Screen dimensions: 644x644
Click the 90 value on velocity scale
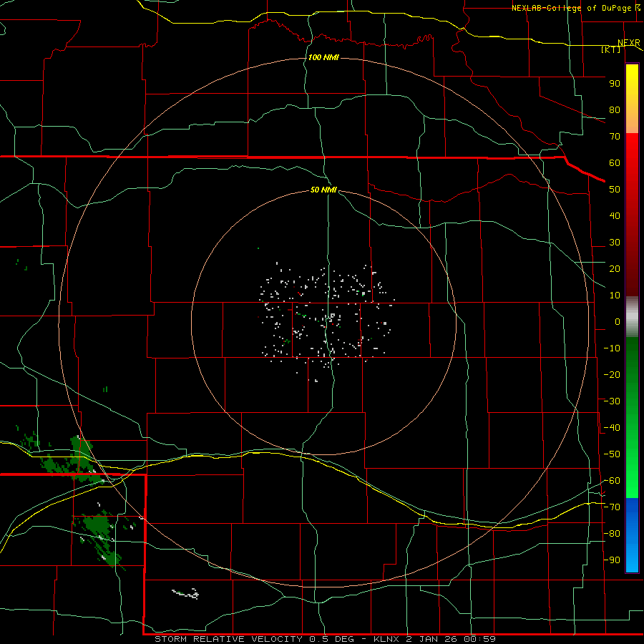615,84
